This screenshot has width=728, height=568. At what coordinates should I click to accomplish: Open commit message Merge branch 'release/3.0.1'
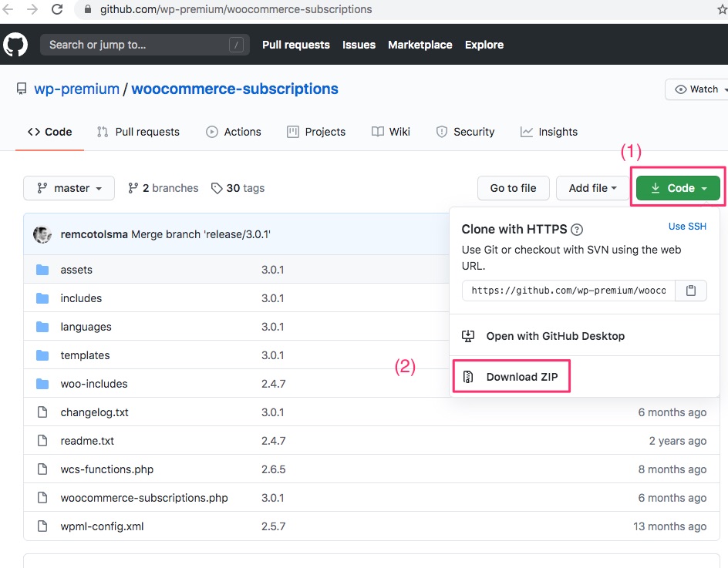point(201,234)
